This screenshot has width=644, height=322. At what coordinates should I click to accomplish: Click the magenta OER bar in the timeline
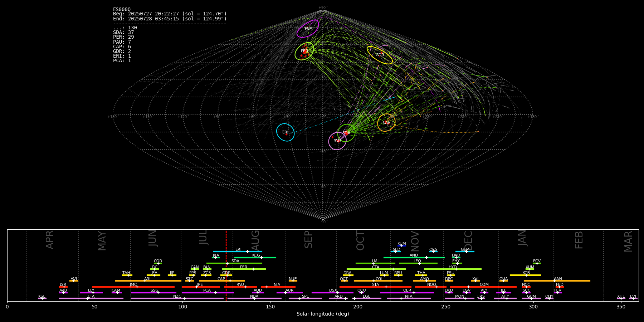tap(407, 292)
